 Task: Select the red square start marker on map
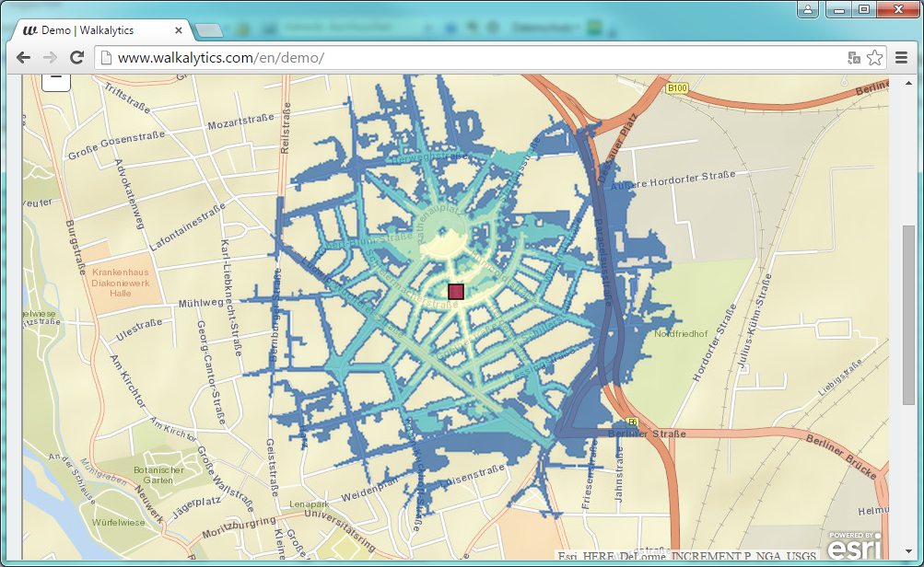point(455,292)
